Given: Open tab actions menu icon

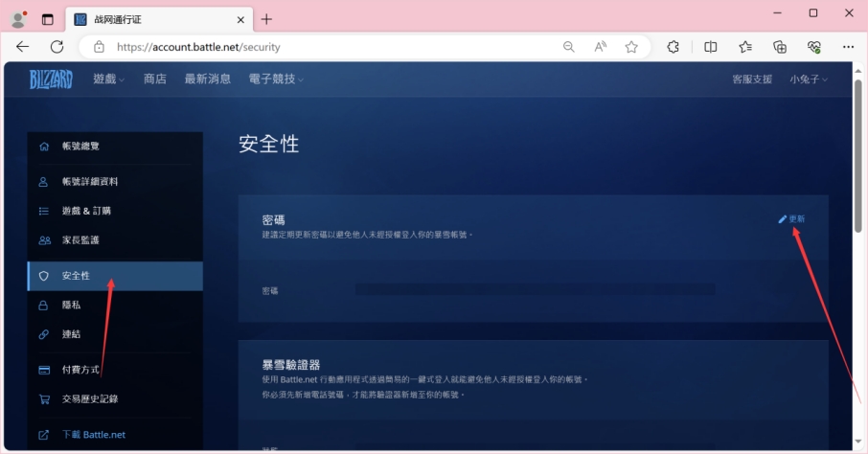Looking at the screenshot, I should pos(48,19).
